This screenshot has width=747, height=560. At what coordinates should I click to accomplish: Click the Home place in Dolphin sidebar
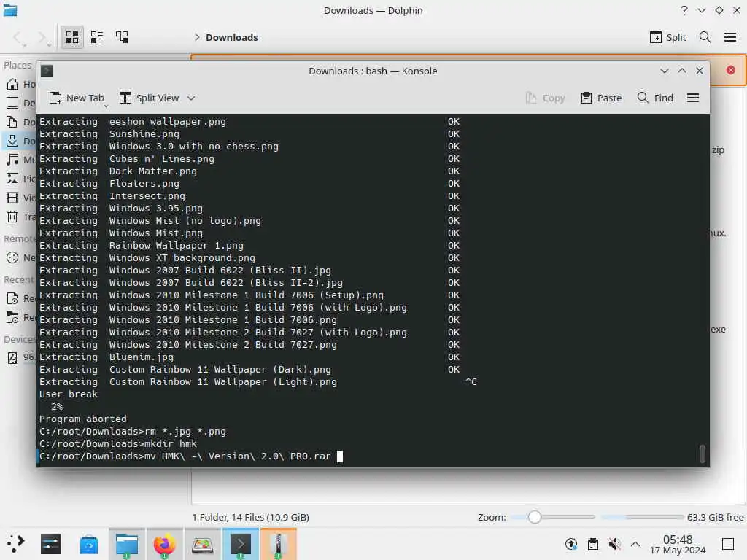[x=20, y=84]
